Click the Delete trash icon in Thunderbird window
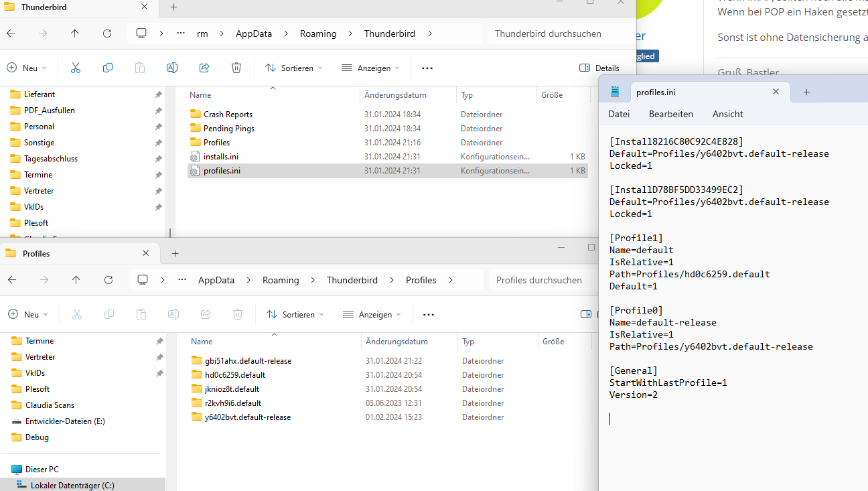 pyautogui.click(x=236, y=68)
